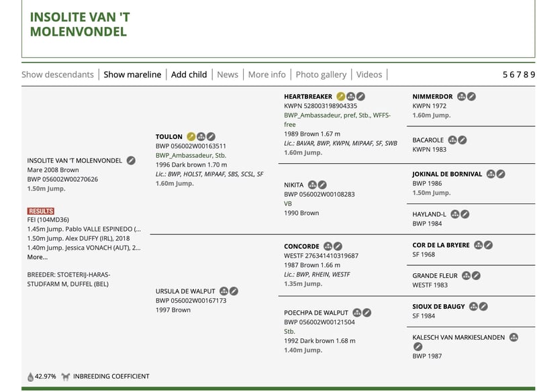The width and height of the screenshot is (537, 392).
Task: Click the gold badge icon beside Heartbreaker
Action: [341, 97]
